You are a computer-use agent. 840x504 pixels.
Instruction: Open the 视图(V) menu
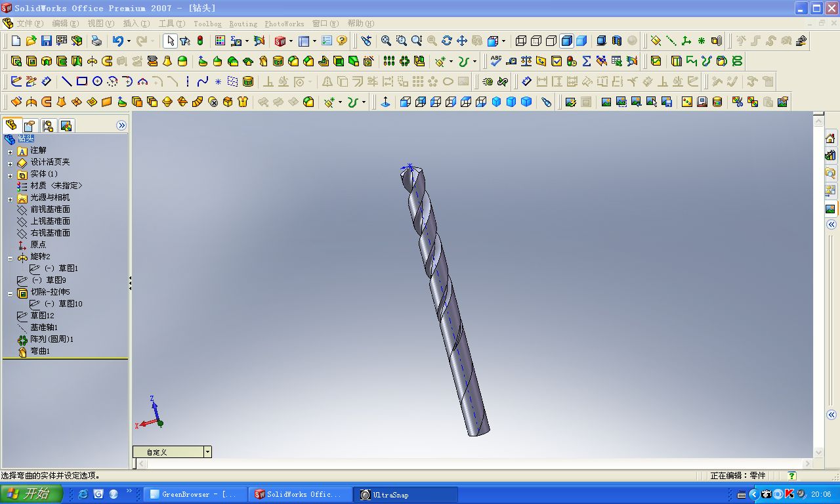tap(101, 24)
